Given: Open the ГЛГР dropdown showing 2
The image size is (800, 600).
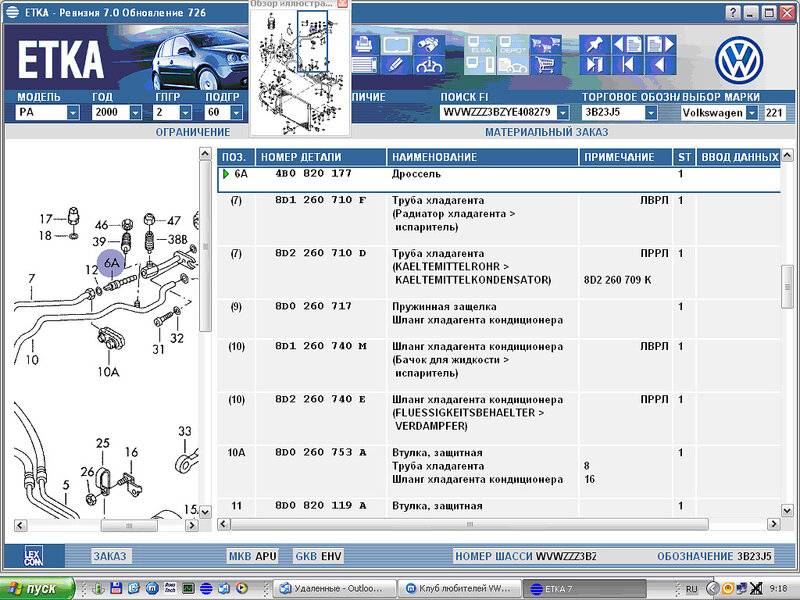Looking at the screenshot, I should (186, 112).
